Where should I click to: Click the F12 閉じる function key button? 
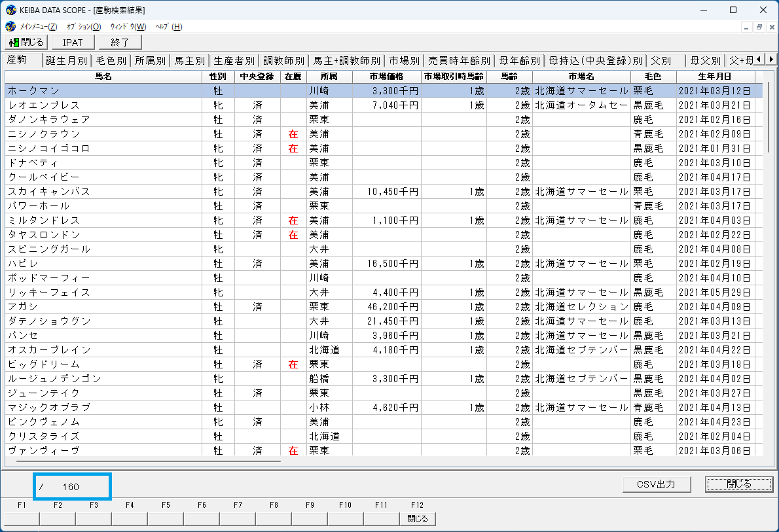point(418,519)
